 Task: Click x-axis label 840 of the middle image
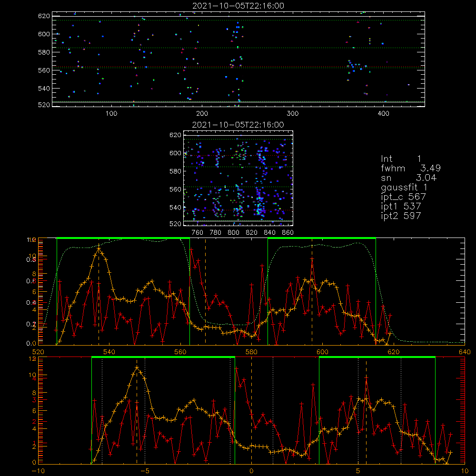tap(269, 233)
